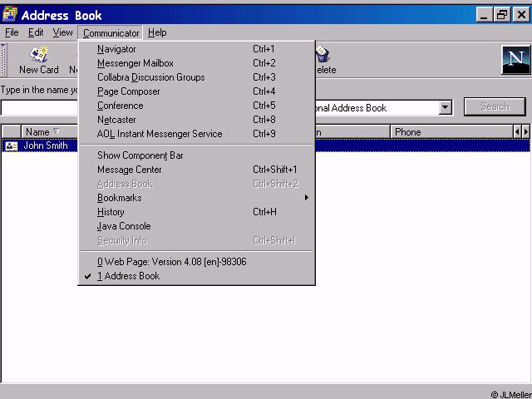Collapse the toolbar using its left grip handle
The height and width of the screenshot is (399, 532).
tap(3, 60)
